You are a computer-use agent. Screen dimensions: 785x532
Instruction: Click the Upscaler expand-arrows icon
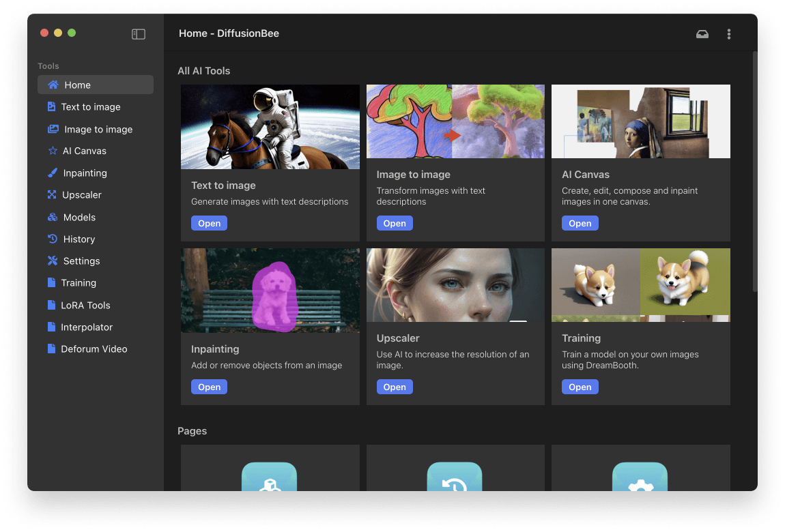(52, 194)
